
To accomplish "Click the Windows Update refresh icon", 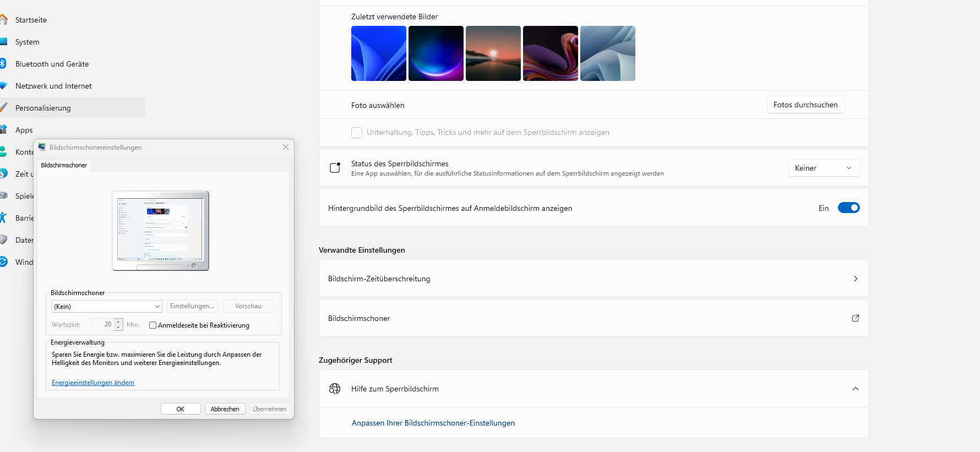I will pyautogui.click(x=3, y=262).
